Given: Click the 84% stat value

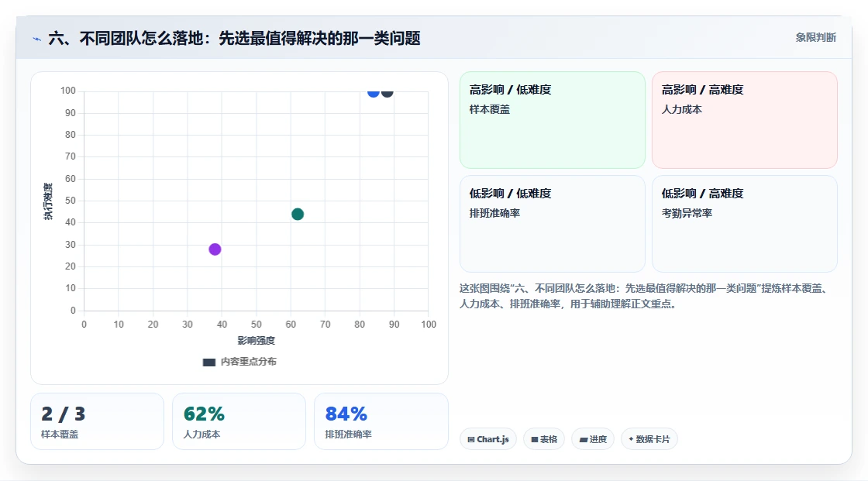Looking at the screenshot, I should [x=346, y=414].
